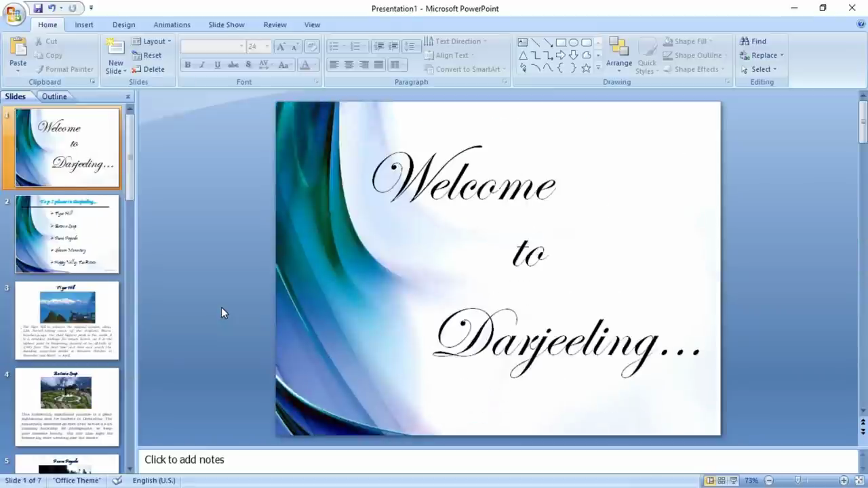Screen dimensions: 868x488
Task: Start Slide Show from status bar
Action: coord(734,481)
